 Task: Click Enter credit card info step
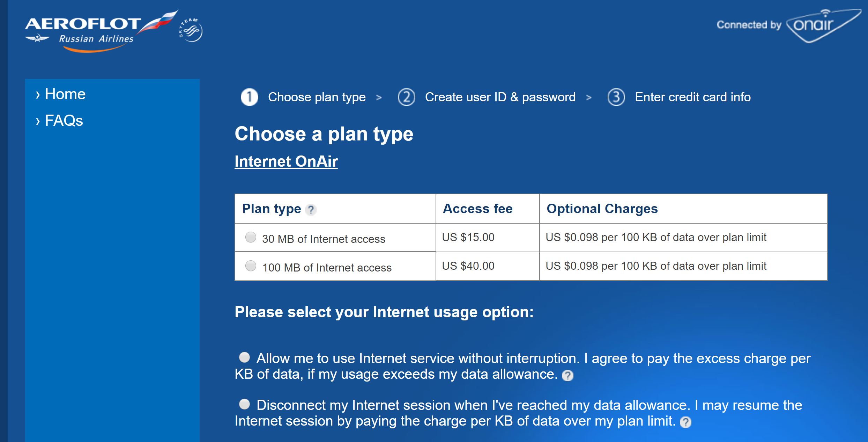693,97
